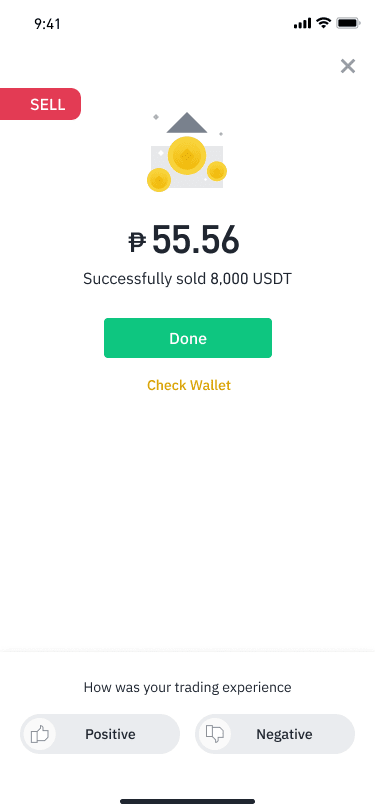Screen dimensions: 375x812
Task: Rate the trading experience as Positive
Action: [100, 734]
